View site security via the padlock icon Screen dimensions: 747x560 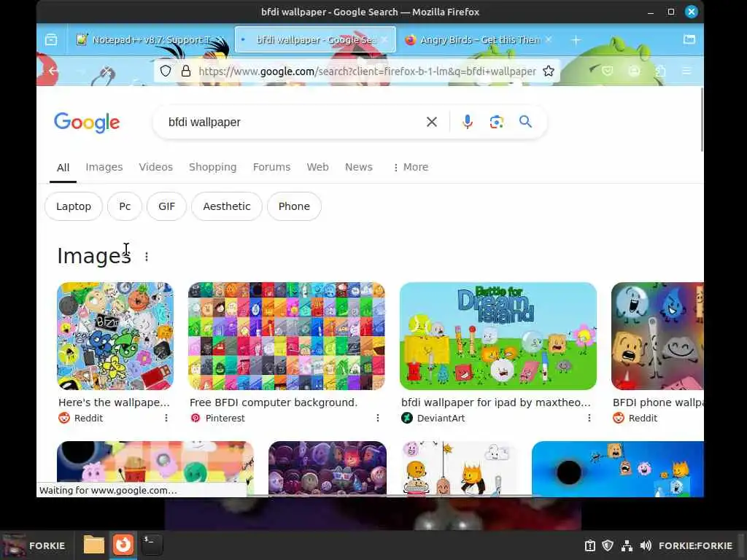pyautogui.click(x=186, y=71)
